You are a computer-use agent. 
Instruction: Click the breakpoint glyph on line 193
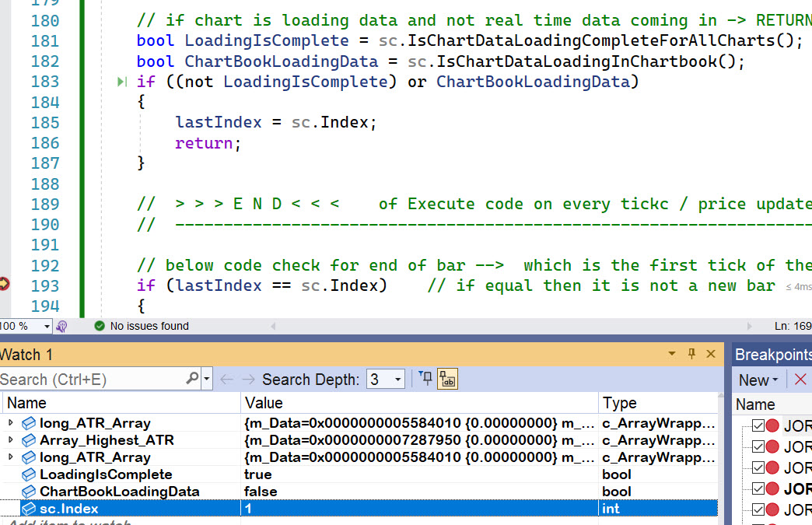click(x=4, y=285)
